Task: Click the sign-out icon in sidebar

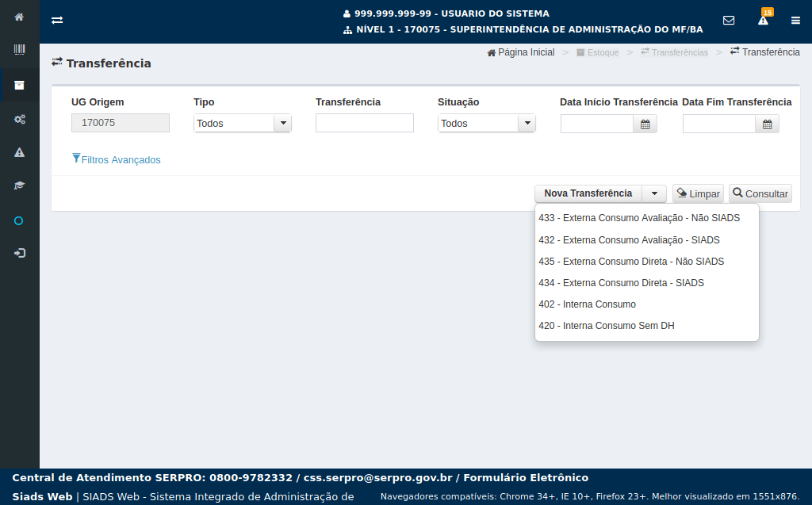Action: 20,253
